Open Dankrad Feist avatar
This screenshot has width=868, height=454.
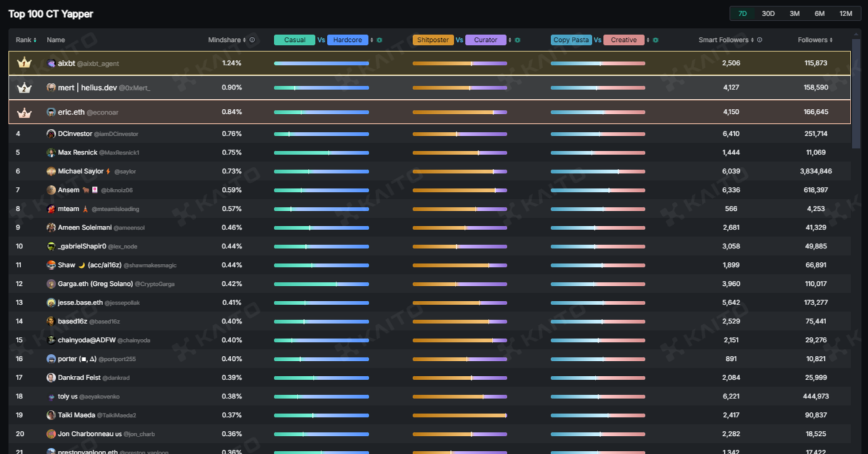pyautogui.click(x=51, y=378)
